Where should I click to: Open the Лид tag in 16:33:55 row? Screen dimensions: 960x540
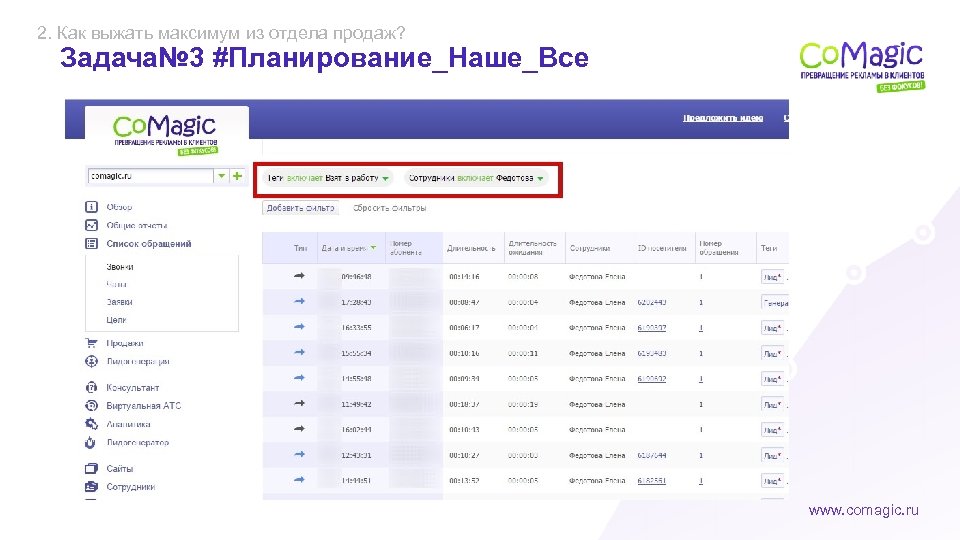pos(772,328)
